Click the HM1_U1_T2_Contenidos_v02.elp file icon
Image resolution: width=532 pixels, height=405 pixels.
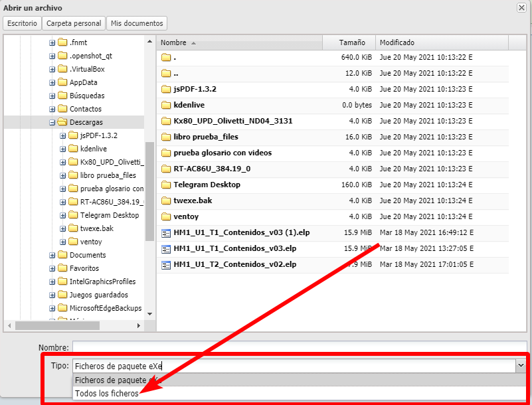166,264
